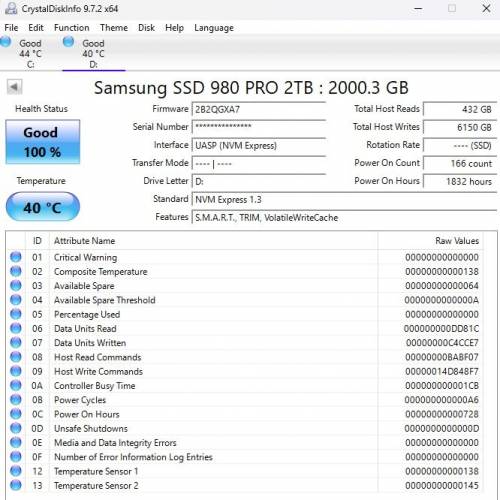This screenshot has height=500, width=500.
Task: Select raw value 00000000C4CCE7 of Data Units Written
Action: point(442,343)
